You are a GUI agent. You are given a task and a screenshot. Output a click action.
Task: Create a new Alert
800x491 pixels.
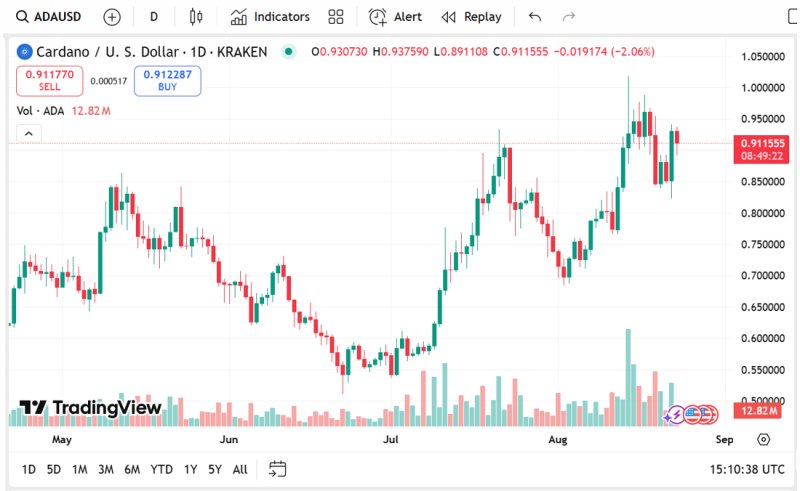tap(395, 17)
